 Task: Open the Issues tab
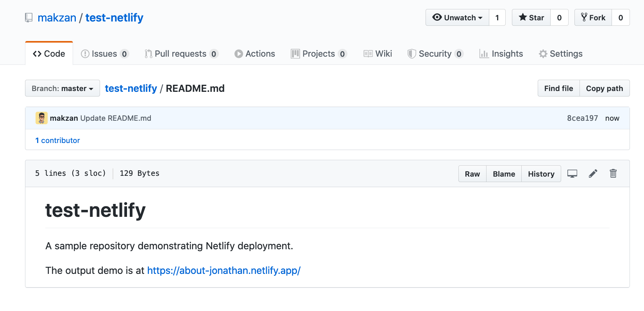pos(105,54)
